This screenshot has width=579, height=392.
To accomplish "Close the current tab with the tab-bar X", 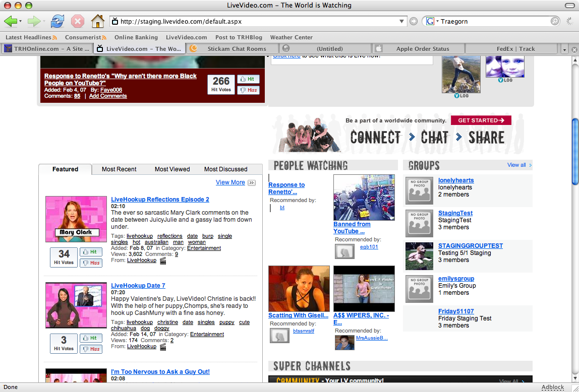I will [574, 49].
